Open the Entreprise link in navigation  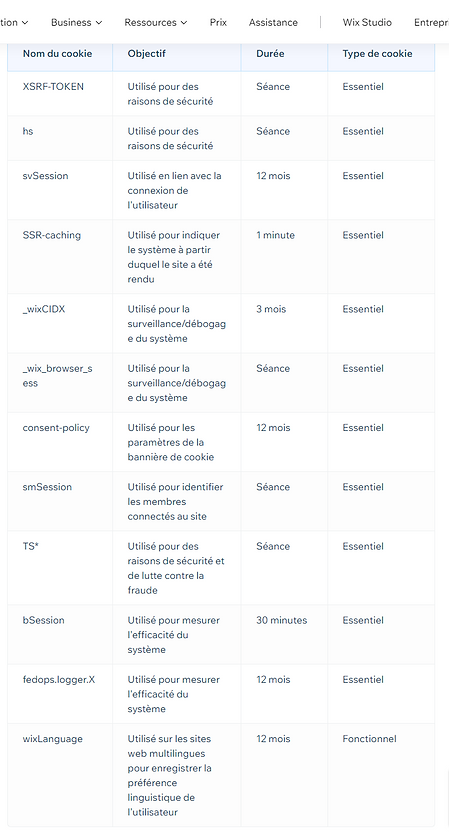click(x=431, y=22)
